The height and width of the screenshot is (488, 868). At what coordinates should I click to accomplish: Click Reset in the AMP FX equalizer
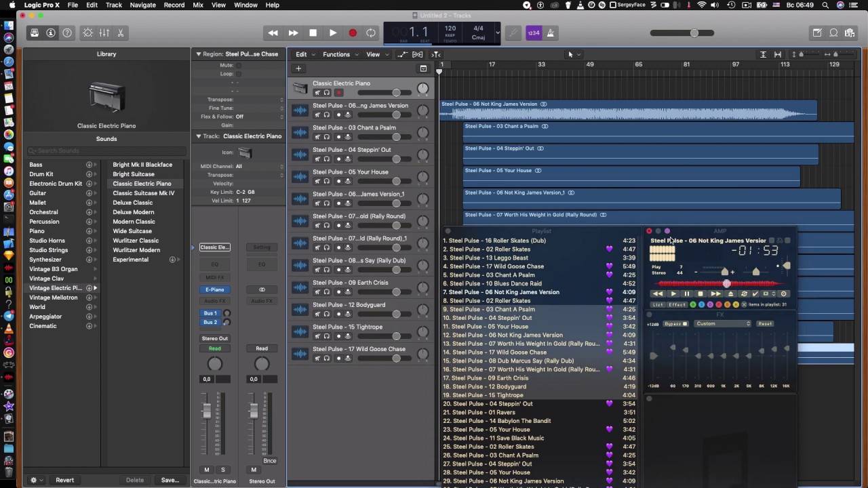pyautogui.click(x=765, y=324)
